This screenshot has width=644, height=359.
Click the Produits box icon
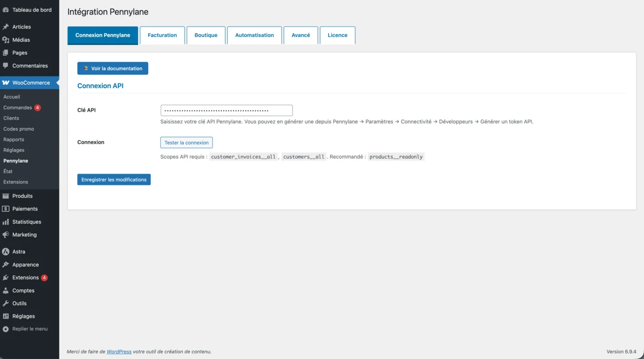[6, 196]
